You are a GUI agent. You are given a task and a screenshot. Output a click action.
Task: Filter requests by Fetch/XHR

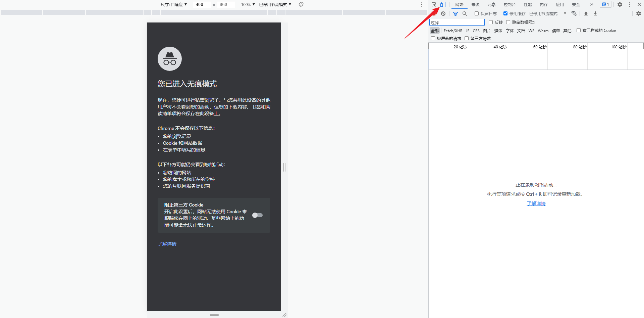click(x=453, y=31)
